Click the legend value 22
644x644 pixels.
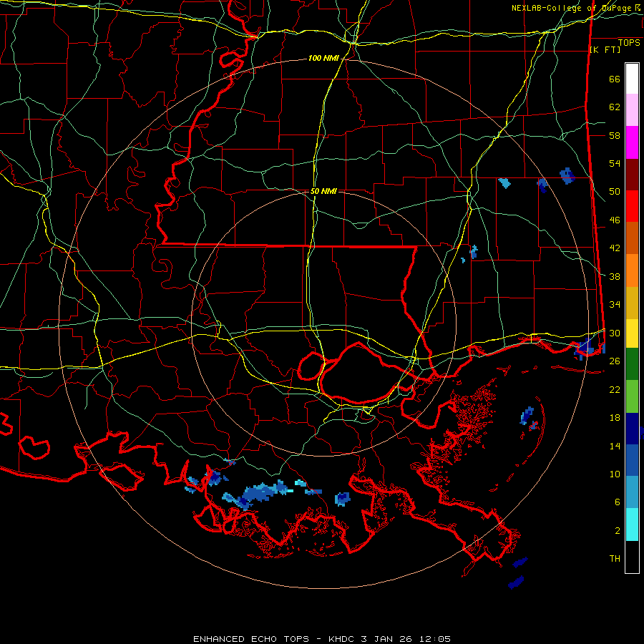(x=615, y=389)
